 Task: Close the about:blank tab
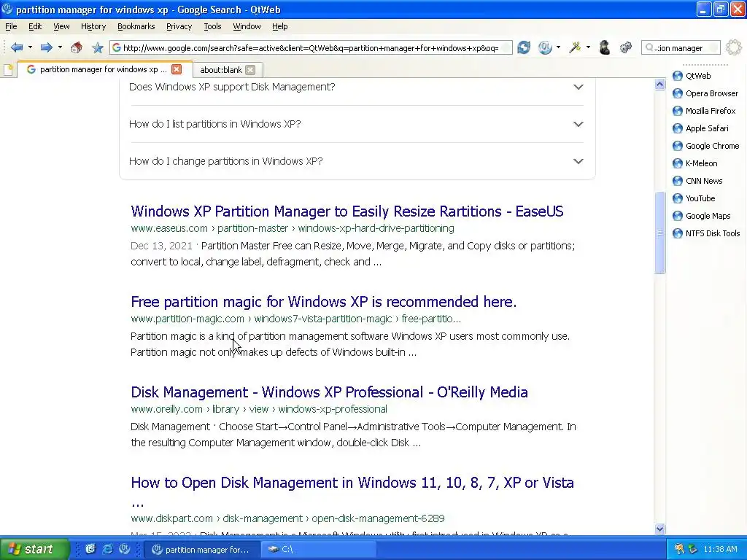point(250,70)
